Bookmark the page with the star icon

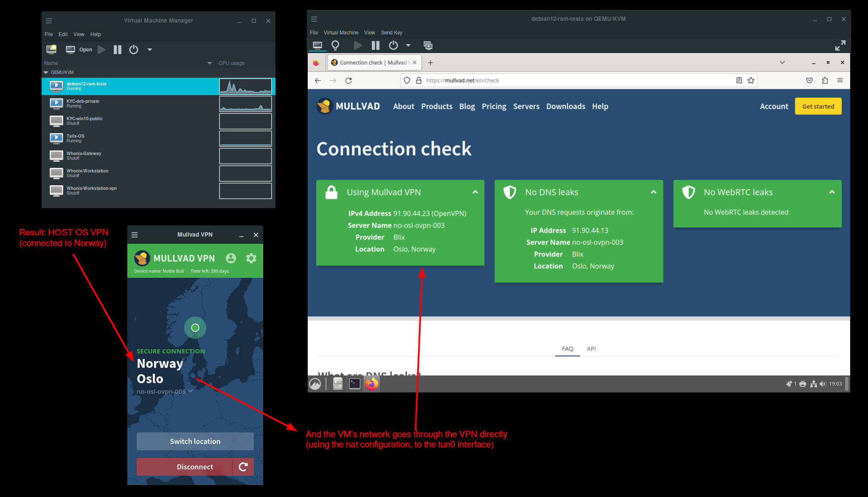pyautogui.click(x=751, y=80)
